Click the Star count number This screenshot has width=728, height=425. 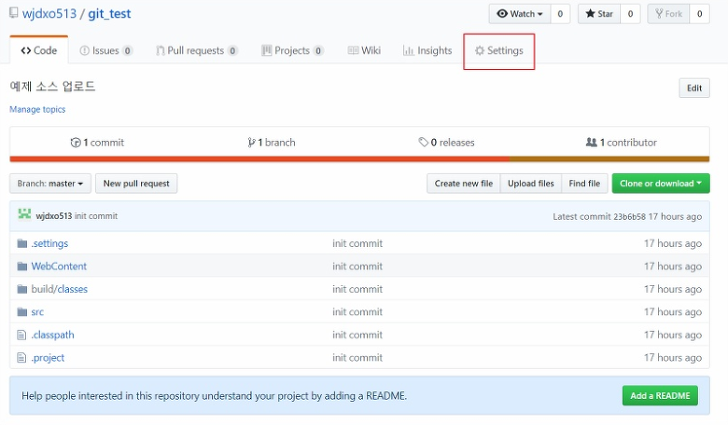(x=630, y=14)
